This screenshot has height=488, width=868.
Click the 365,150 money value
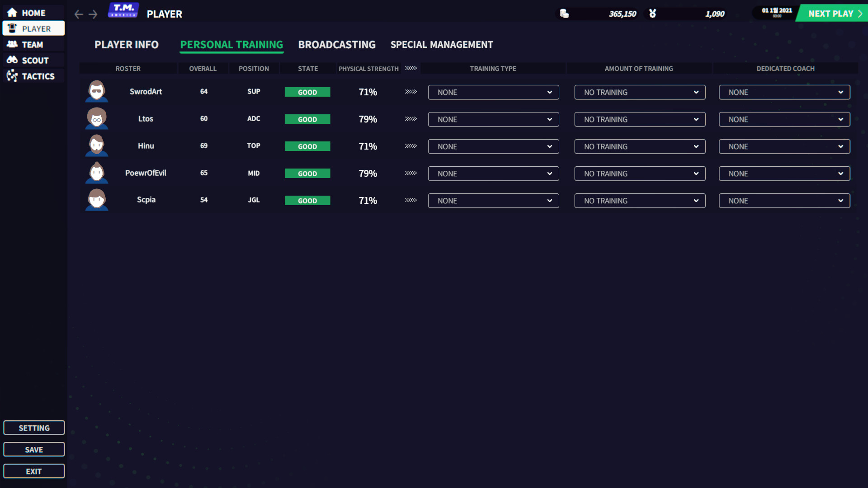click(623, 14)
